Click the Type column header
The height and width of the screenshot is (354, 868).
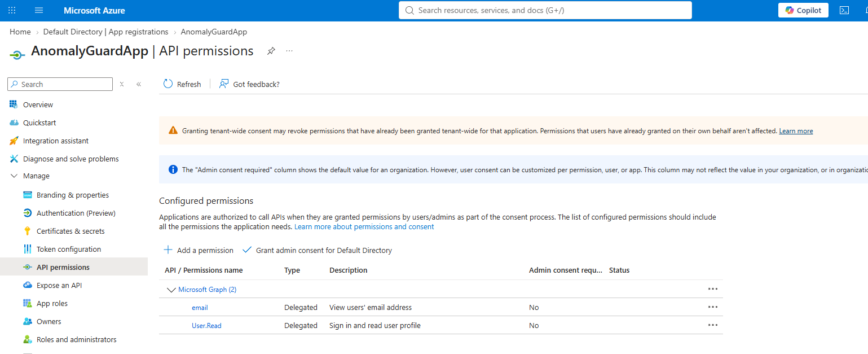coord(292,270)
